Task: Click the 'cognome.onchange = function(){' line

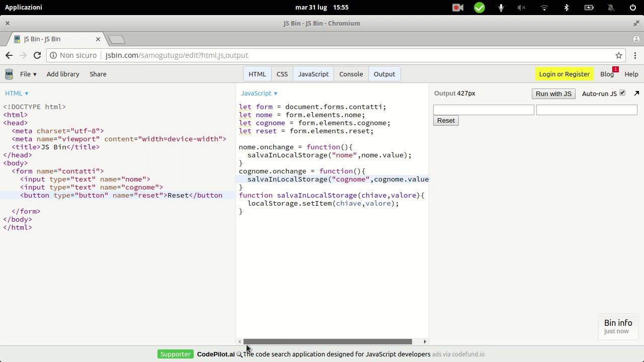Action: coord(302,171)
